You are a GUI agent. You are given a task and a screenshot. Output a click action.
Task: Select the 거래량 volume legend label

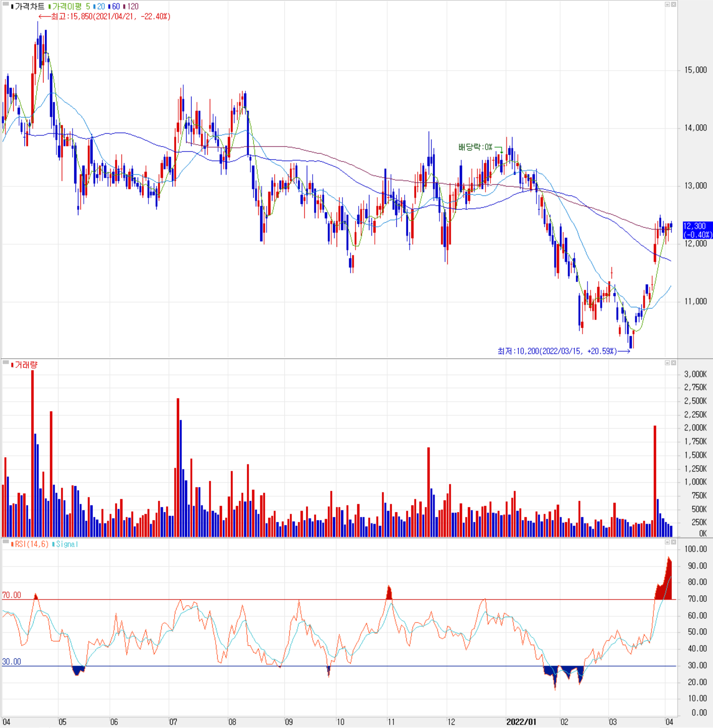pos(26,365)
